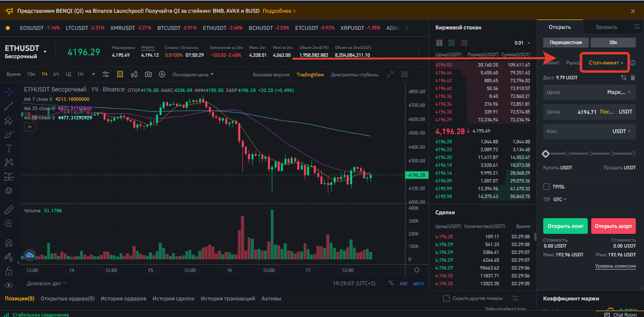Select the ruler measure tool
Screen dimensions: 644x317
(x=9, y=209)
